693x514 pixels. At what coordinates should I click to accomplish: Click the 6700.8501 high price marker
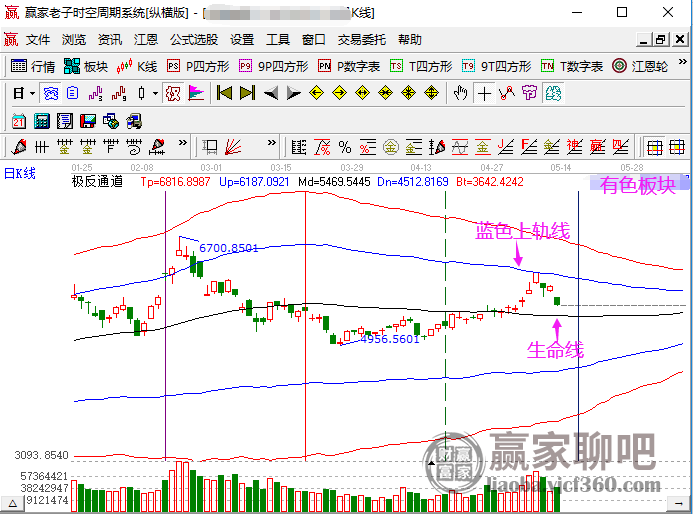tap(229, 247)
